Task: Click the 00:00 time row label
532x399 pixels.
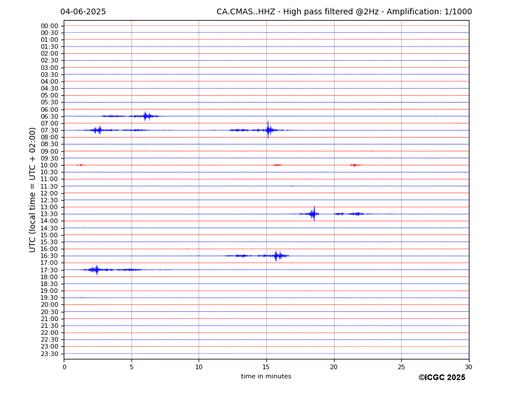Action: [x=49, y=26]
